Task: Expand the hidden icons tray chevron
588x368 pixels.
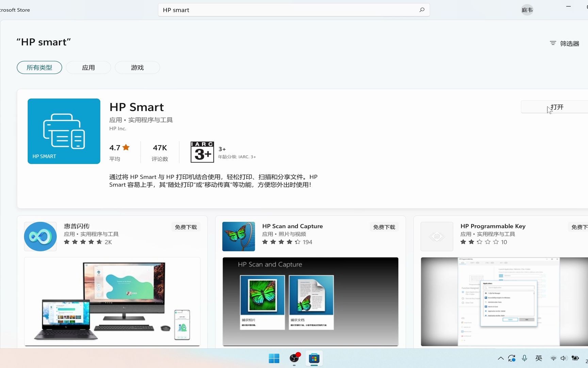Action: (x=500, y=358)
